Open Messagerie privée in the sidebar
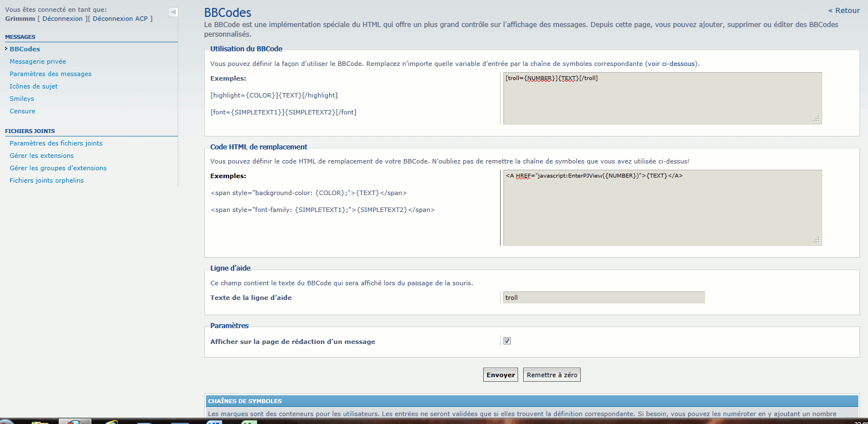Viewport: 868px width, 424px height. 38,61
